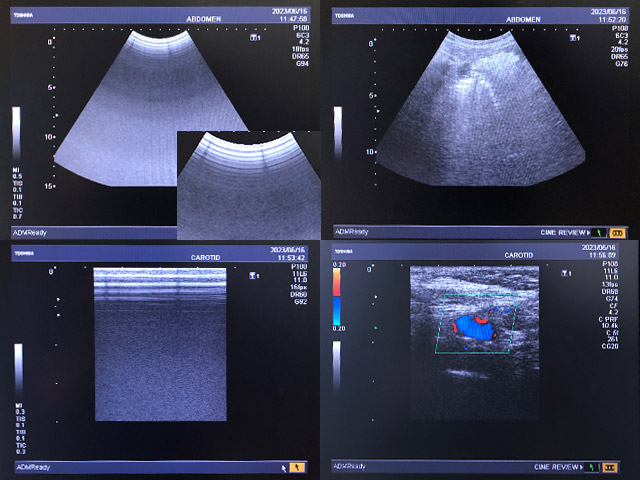Image resolution: width=640 pixels, height=480 pixels.
Task: Click the 15 depth label in 11:47:58 abdomen scale
Action: (49, 186)
